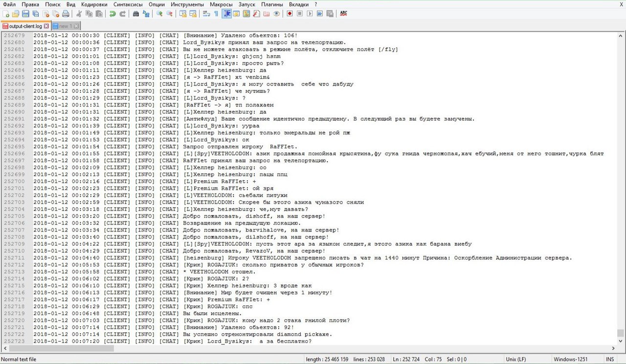Open the Вкладки menu
Image resolution: width=626 pixels, height=364 pixels.
tap(299, 4)
